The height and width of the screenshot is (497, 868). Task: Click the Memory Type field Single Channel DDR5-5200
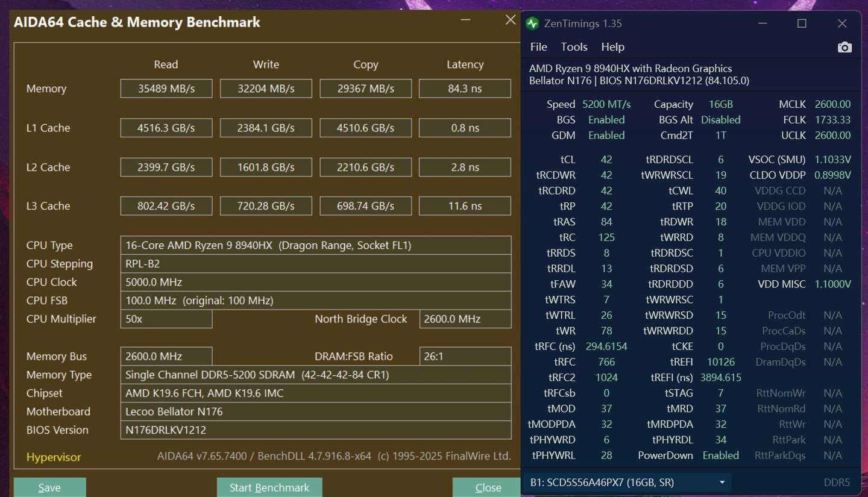point(316,375)
